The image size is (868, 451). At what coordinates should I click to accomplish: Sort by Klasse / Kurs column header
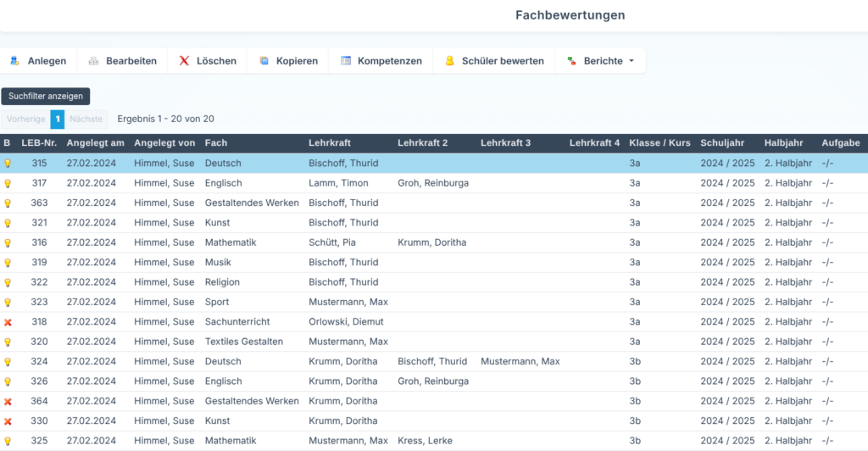(659, 142)
